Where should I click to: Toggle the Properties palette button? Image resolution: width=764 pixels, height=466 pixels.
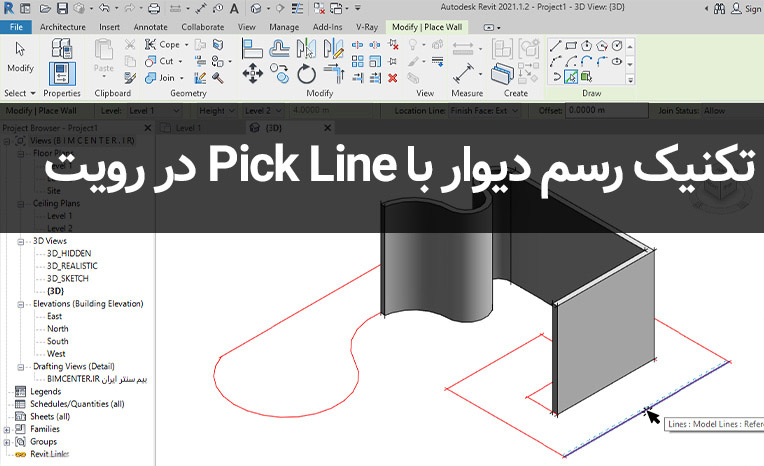tap(62, 74)
